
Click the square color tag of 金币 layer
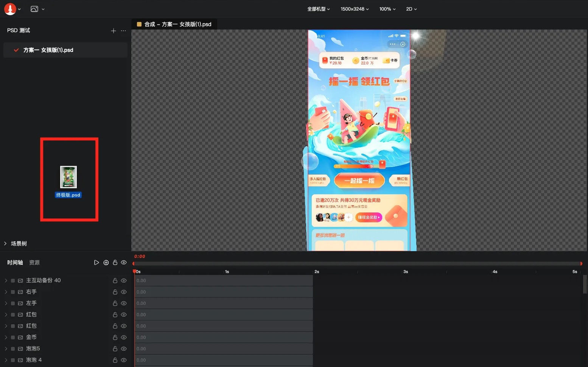pyautogui.click(x=13, y=337)
